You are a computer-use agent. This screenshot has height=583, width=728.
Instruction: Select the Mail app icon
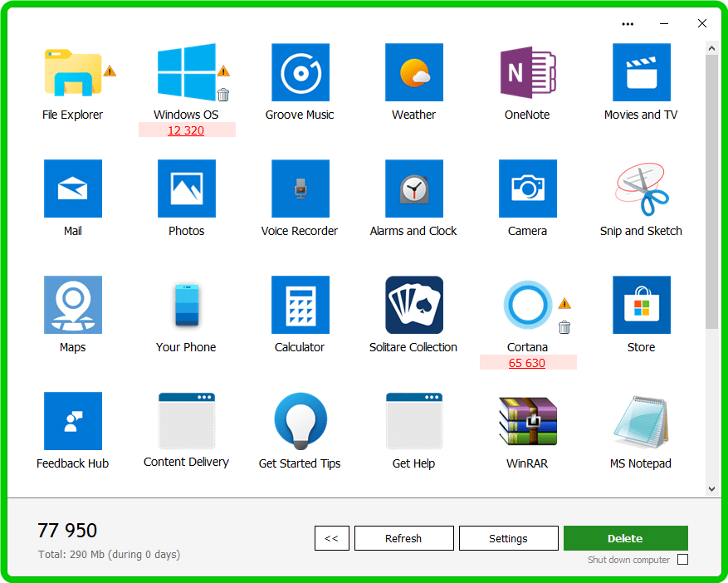(x=73, y=189)
